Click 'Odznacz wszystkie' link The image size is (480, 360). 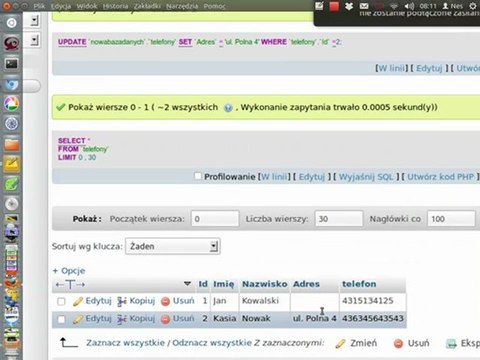pyautogui.click(x=212, y=343)
